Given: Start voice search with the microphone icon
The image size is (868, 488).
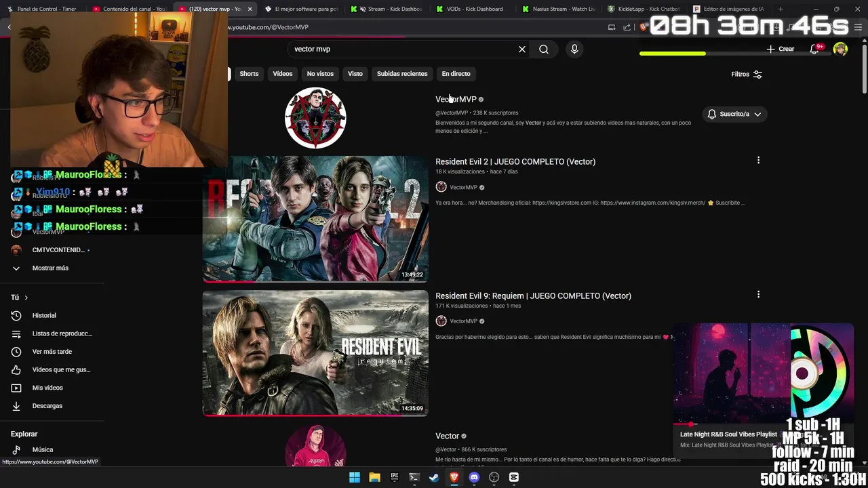Looking at the screenshot, I should [574, 49].
